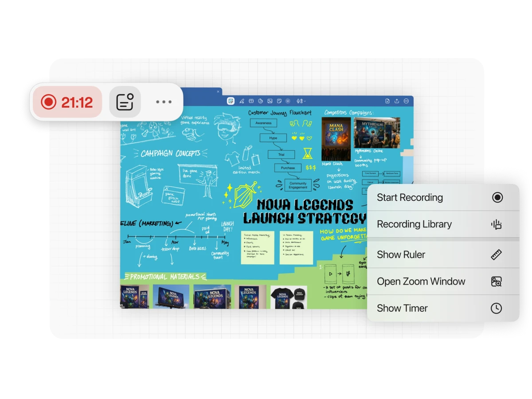
Task: Insert an image with the photo tool
Action: click(x=270, y=101)
